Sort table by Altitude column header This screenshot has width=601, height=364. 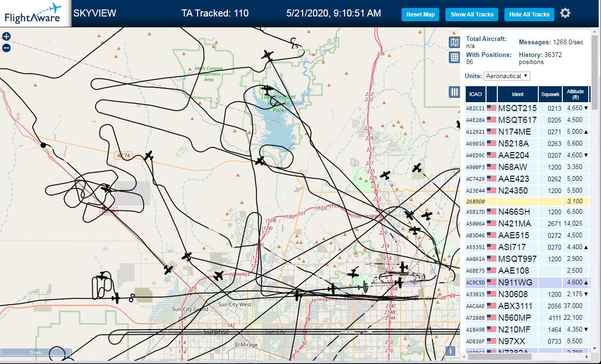pos(576,94)
